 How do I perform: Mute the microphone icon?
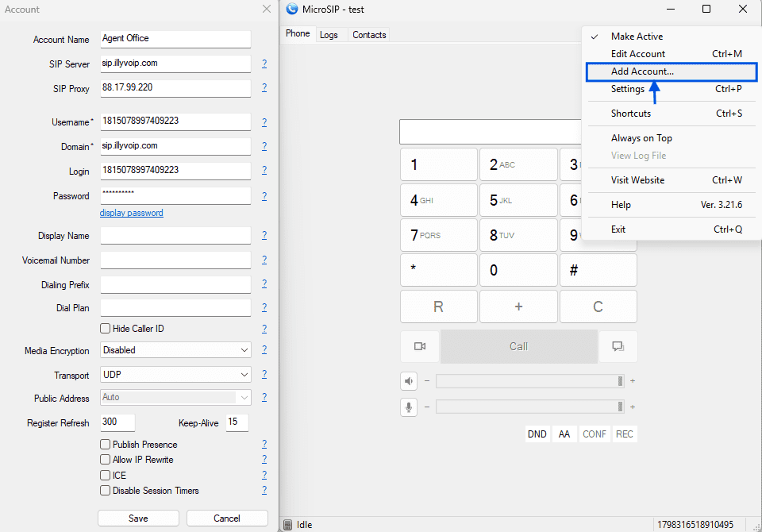point(409,407)
